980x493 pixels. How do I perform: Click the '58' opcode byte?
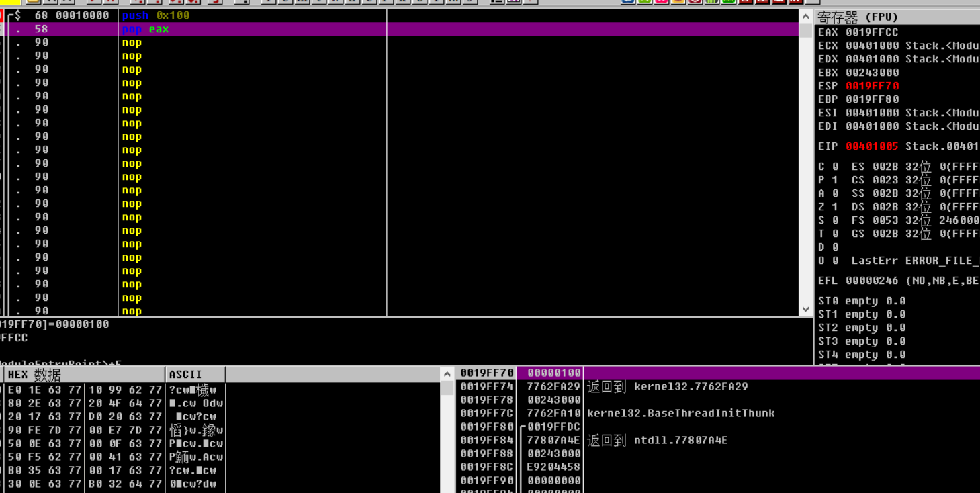[41, 29]
